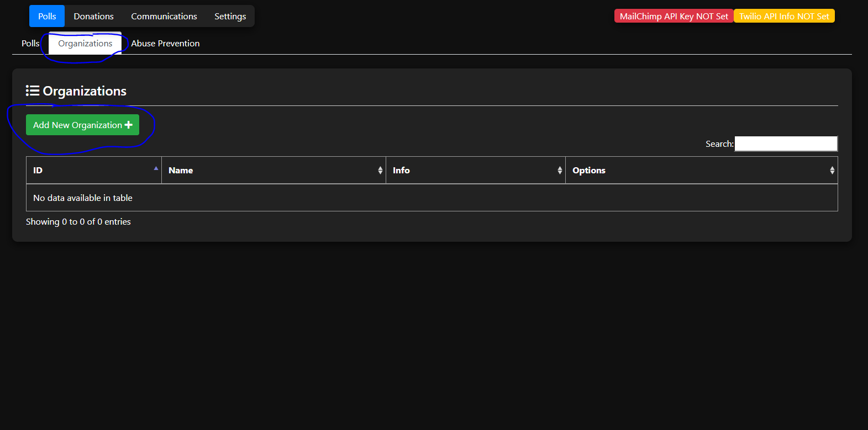The width and height of the screenshot is (868, 430).
Task: Open the Polls main navigation section
Action: pos(47,17)
